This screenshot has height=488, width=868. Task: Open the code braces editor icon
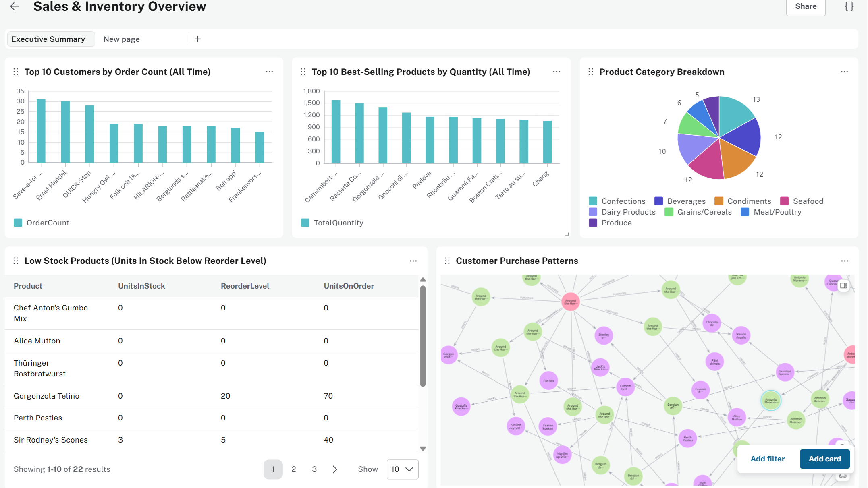click(x=849, y=6)
